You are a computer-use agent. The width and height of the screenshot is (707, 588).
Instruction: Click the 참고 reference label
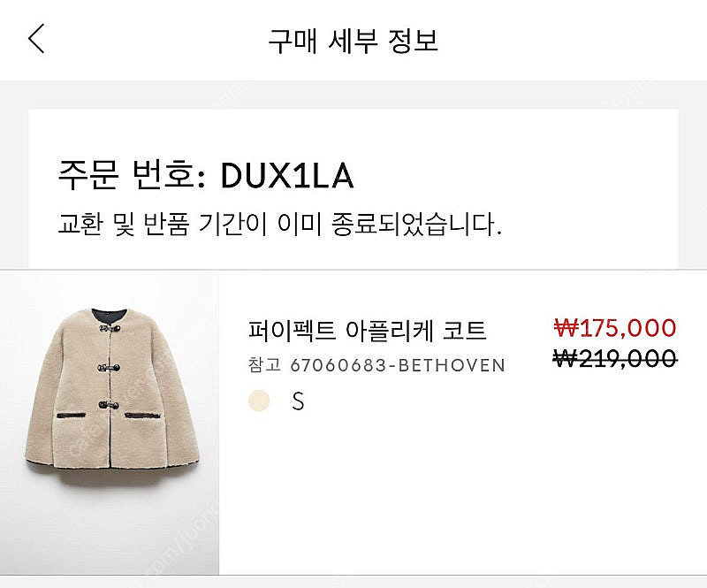click(x=264, y=364)
